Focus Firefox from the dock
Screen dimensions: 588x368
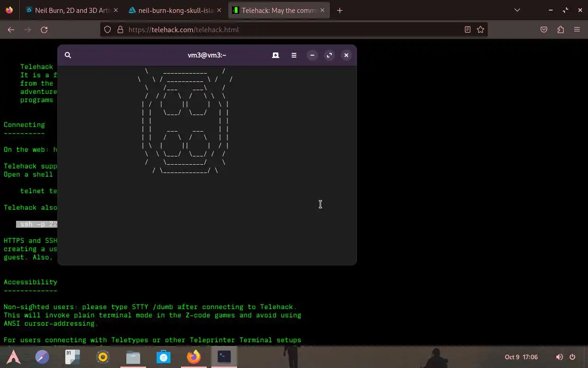[x=194, y=357]
